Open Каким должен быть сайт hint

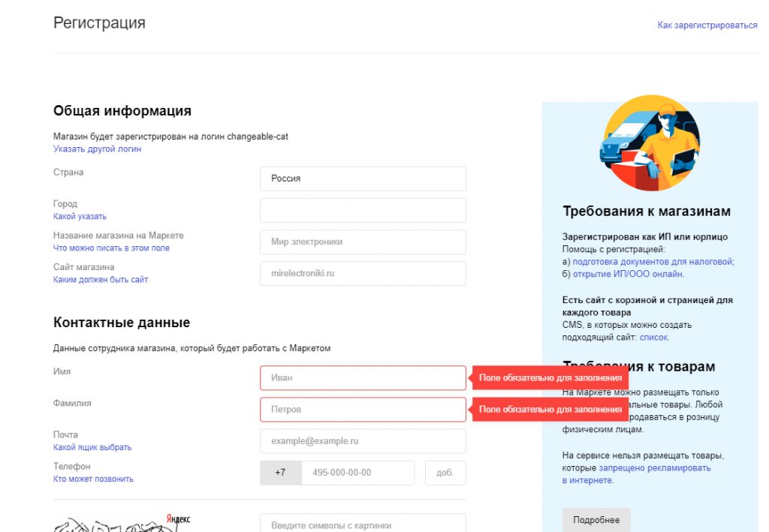click(x=101, y=279)
